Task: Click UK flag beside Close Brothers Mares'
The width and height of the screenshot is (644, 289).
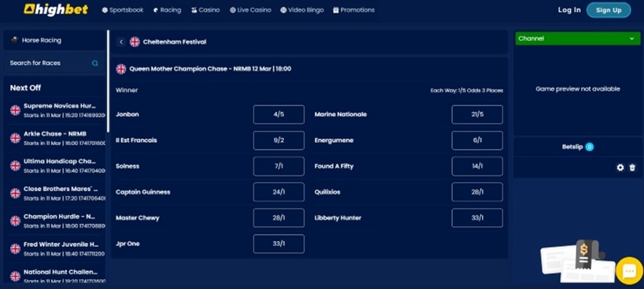Action: 15,194
